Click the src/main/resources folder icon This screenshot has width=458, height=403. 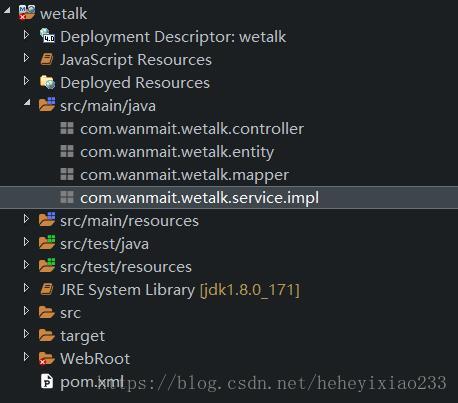[x=47, y=219]
